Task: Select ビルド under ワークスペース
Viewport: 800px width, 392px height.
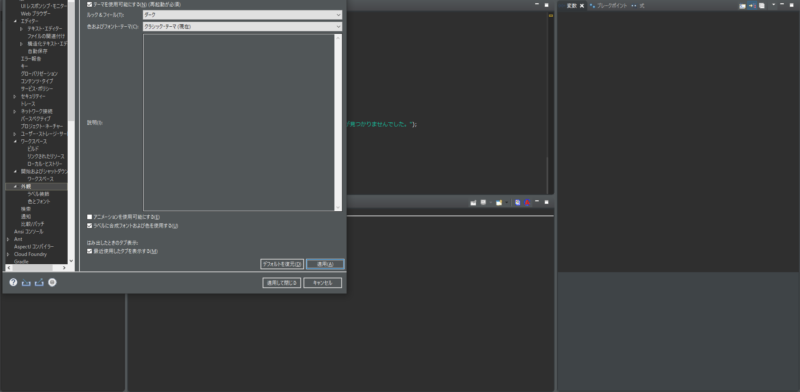Action: pos(33,149)
